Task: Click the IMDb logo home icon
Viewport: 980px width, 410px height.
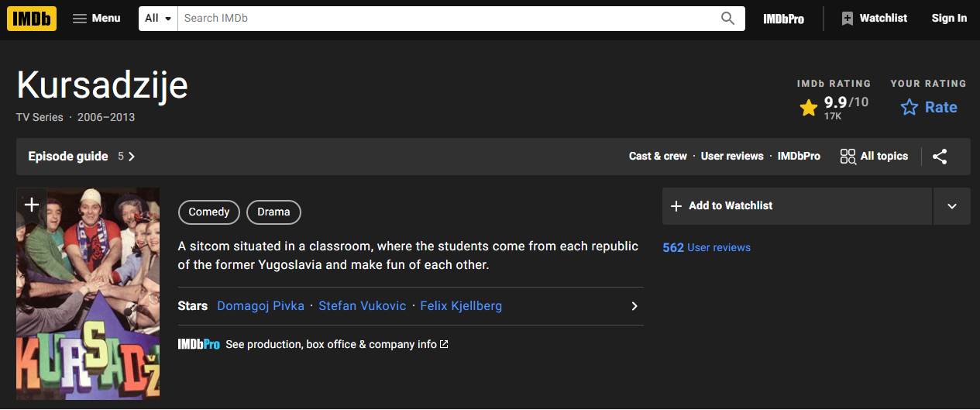Action: (32, 18)
